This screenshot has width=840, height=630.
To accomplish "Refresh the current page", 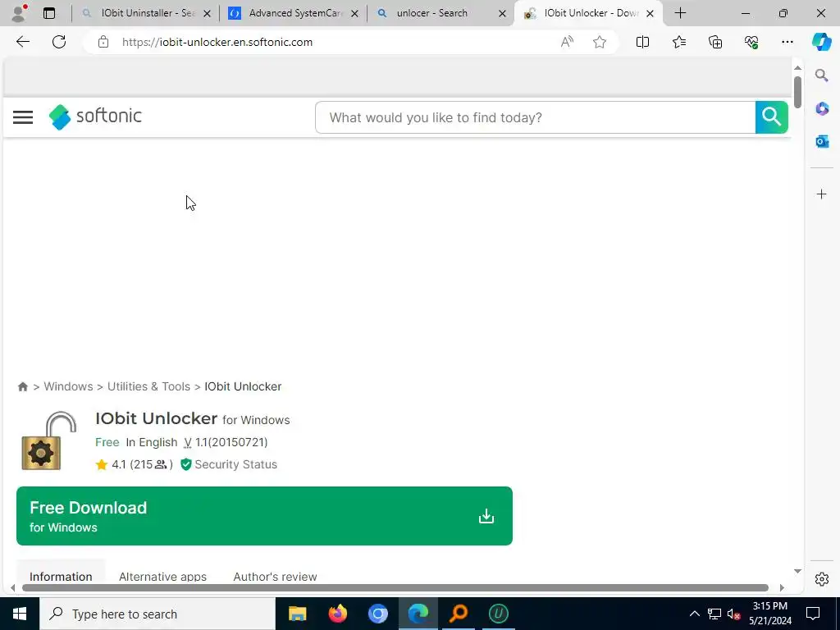I will click(59, 42).
